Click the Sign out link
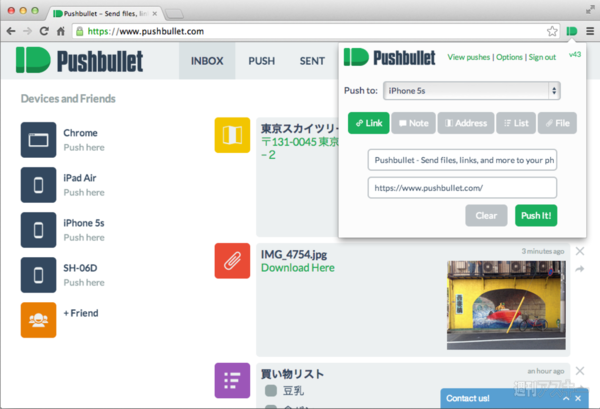 [x=542, y=57]
